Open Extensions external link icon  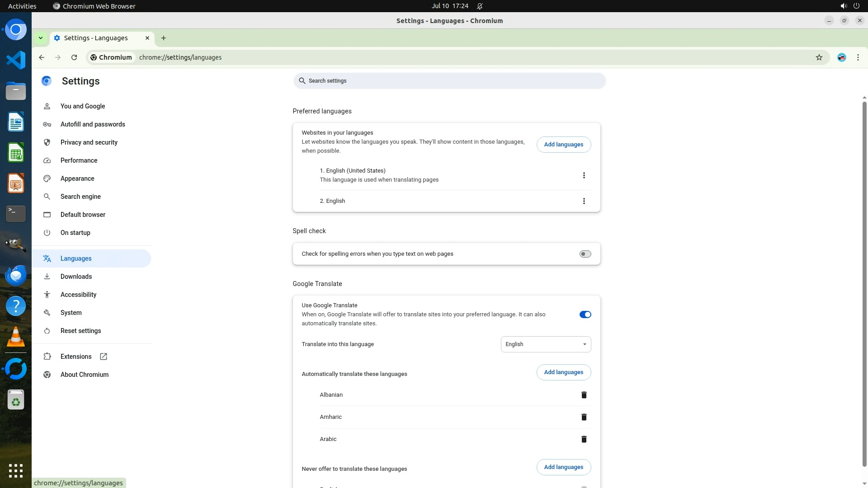(x=104, y=357)
